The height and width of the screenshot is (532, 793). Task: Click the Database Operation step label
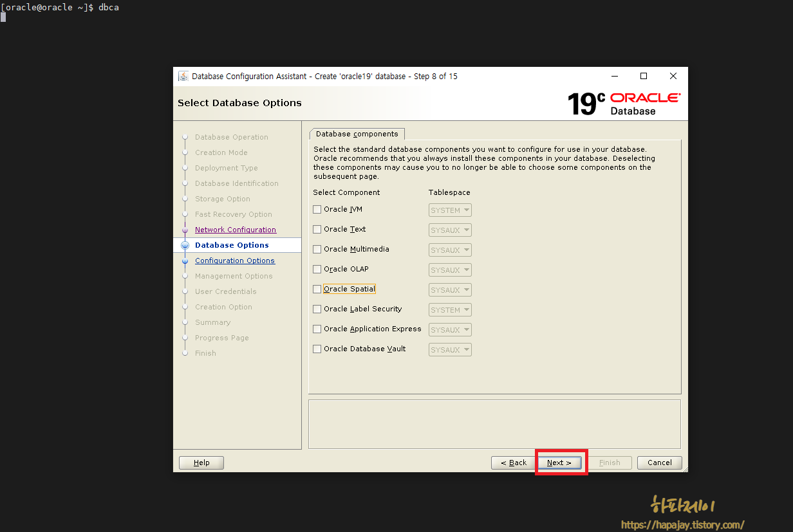click(232, 137)
